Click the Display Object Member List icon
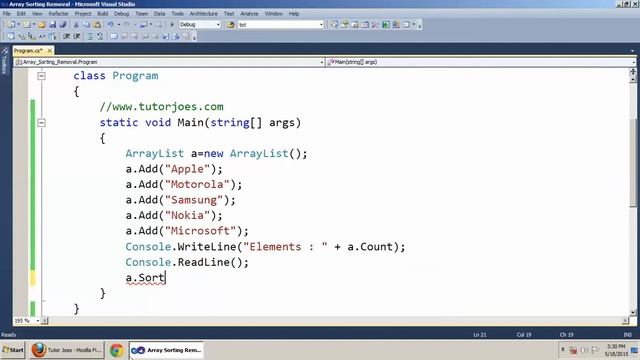This screenshot has height=360, width=640. [x=11, y=36]
